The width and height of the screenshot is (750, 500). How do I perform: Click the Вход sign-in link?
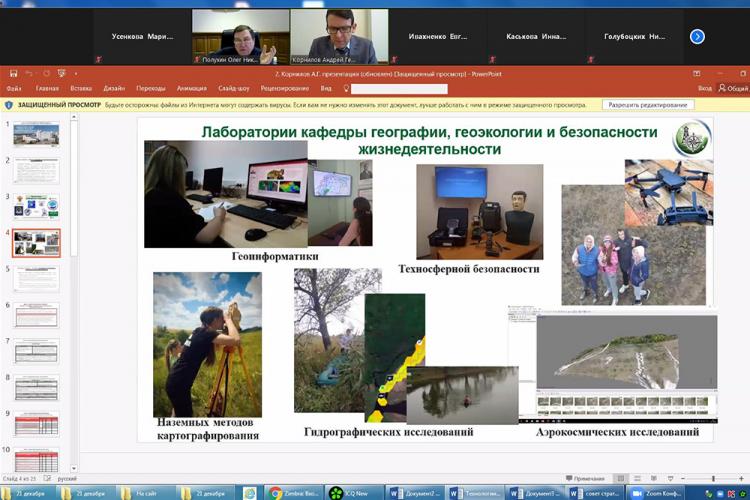coord(705,89)
